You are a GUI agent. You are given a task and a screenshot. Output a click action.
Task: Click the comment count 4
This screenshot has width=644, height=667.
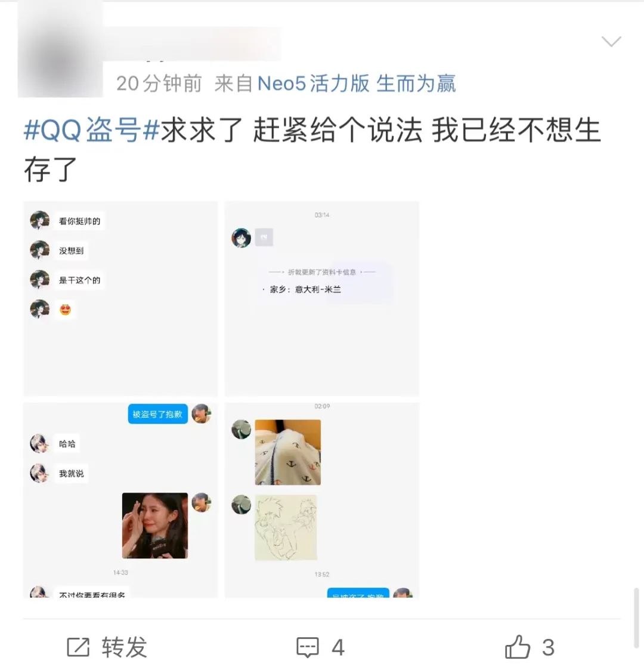(x=338, y=648)
